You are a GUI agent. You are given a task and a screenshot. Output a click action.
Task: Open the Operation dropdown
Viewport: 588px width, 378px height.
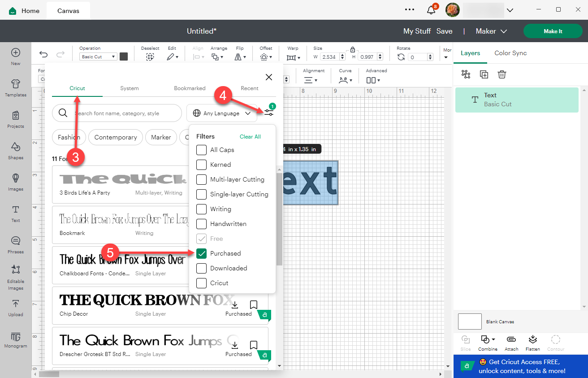click(98, 56)
